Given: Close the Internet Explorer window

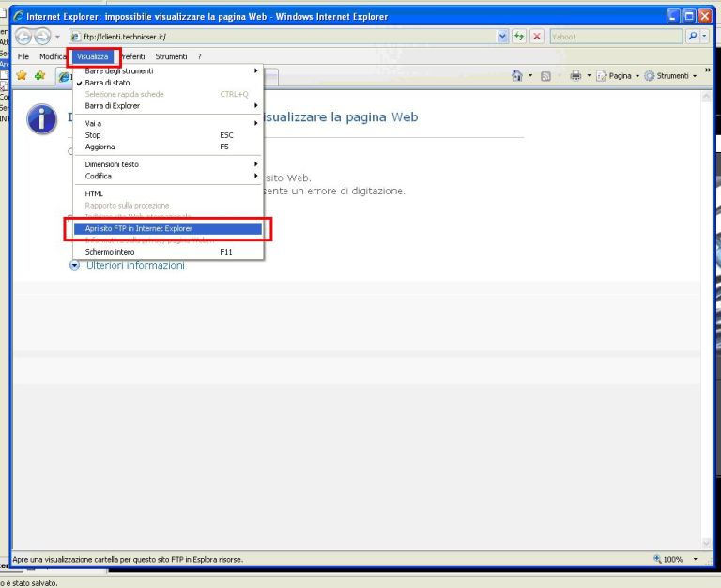Looking at the screenshot, I should [705, 17].
